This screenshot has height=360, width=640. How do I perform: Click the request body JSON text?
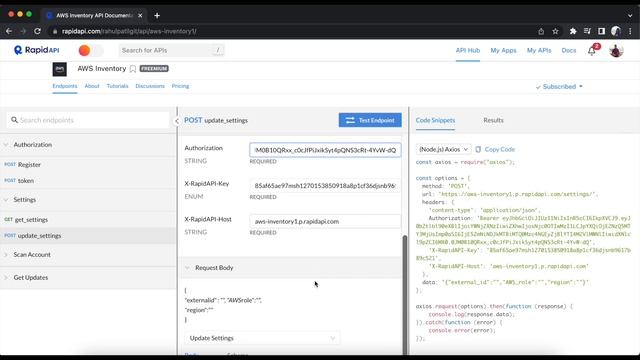pos(223,305)
